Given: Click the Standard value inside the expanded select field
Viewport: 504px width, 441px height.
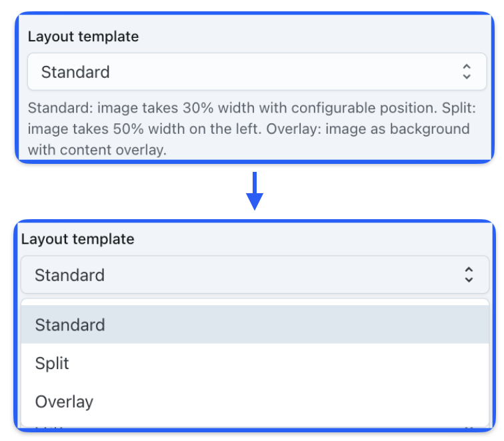Looking at the screenshot, I should (x=70, y=275).
